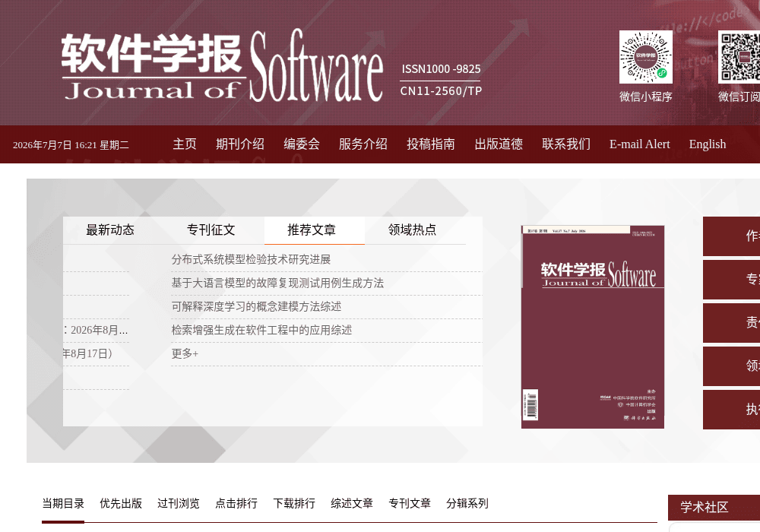Go to 编委会 page
This screenshot has width=760, height=532.
tap(302, 144)
